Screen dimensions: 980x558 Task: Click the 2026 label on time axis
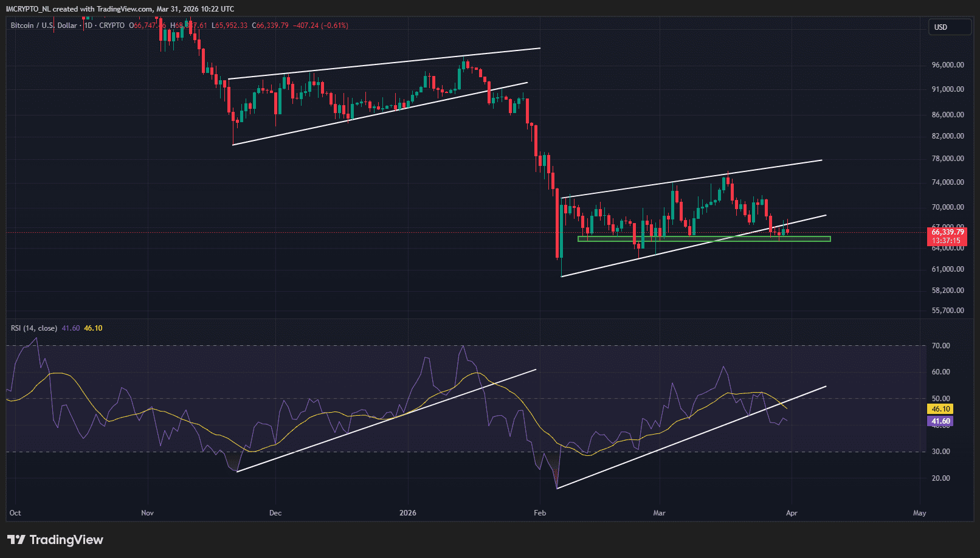[407, 513]
